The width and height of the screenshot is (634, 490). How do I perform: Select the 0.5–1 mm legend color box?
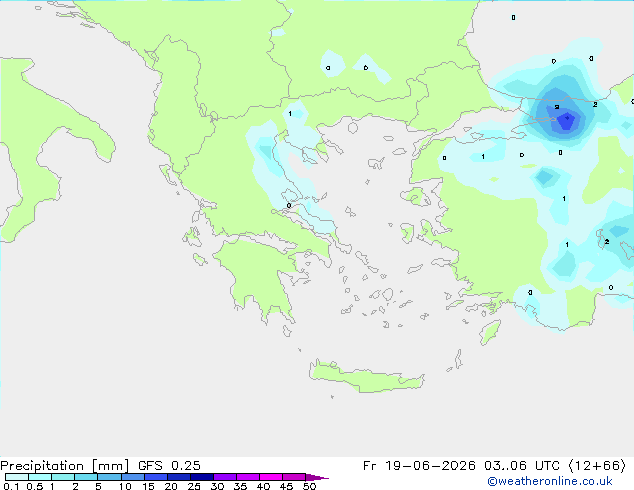click(x=40, y=477)
